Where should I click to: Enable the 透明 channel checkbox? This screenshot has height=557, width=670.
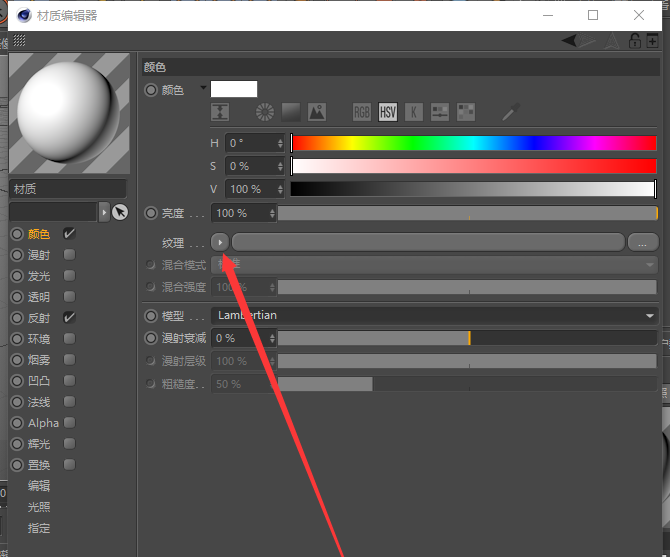(69, 296)
